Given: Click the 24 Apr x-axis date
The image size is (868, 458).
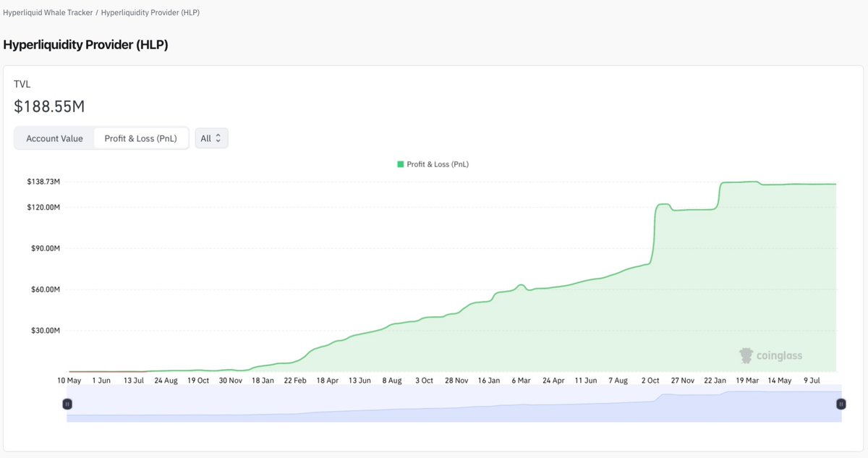Looking at the screenshot, I should click(x=553, y=380).
